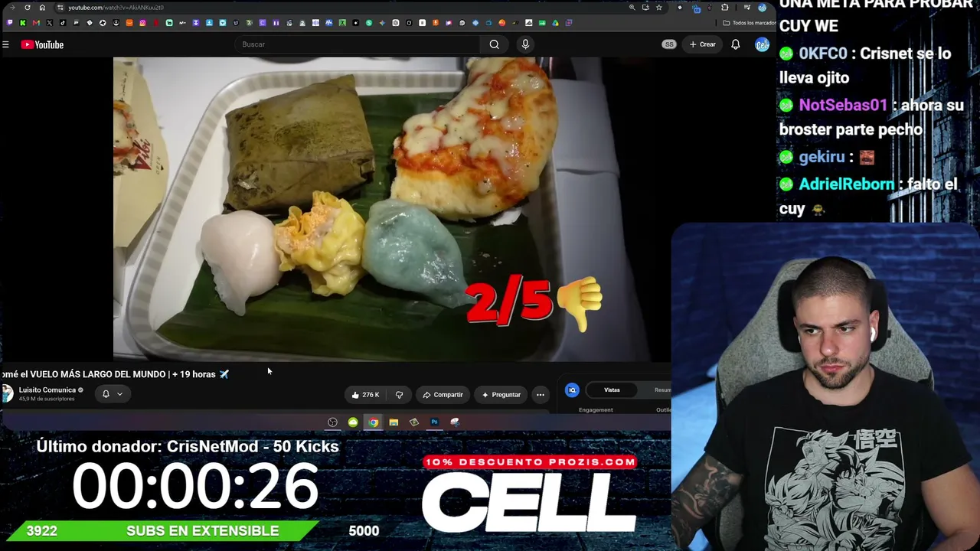Click chat username gekiru
Viewport: 980px width, 551px height.
tap(822, 157)
